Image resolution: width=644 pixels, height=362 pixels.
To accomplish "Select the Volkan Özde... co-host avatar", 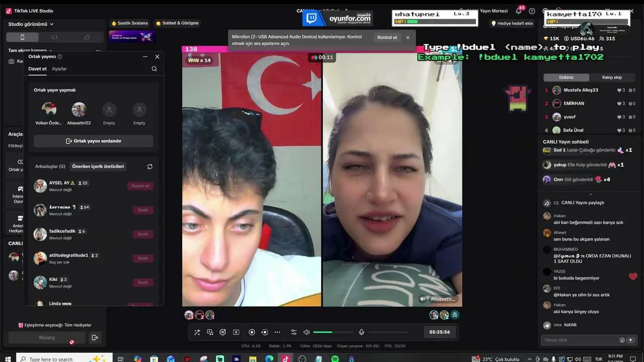I will (x=49, y=109).
